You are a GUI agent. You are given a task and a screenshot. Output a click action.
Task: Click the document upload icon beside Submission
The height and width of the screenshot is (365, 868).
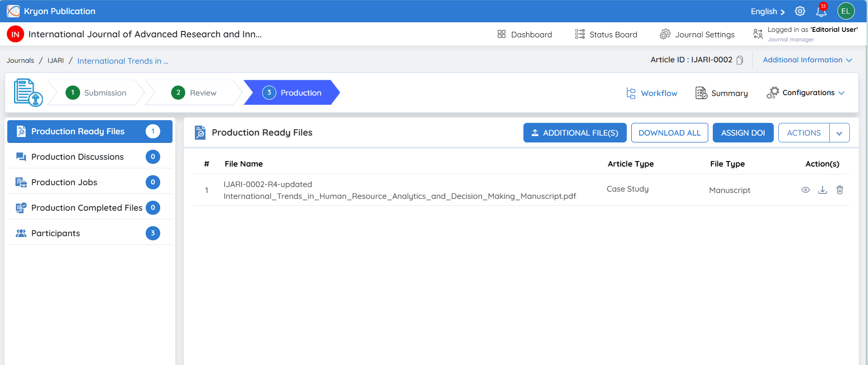pyautogui.click(x=28, y=93)
